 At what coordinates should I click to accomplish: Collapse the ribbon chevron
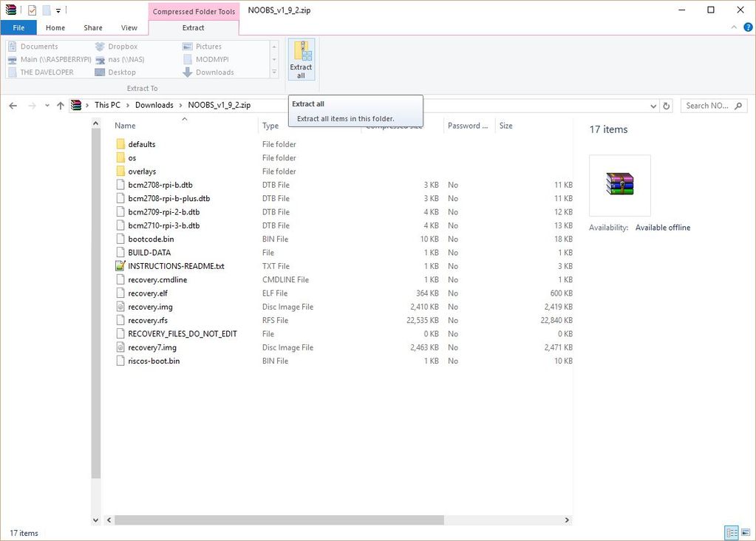[x=734, y=27]
